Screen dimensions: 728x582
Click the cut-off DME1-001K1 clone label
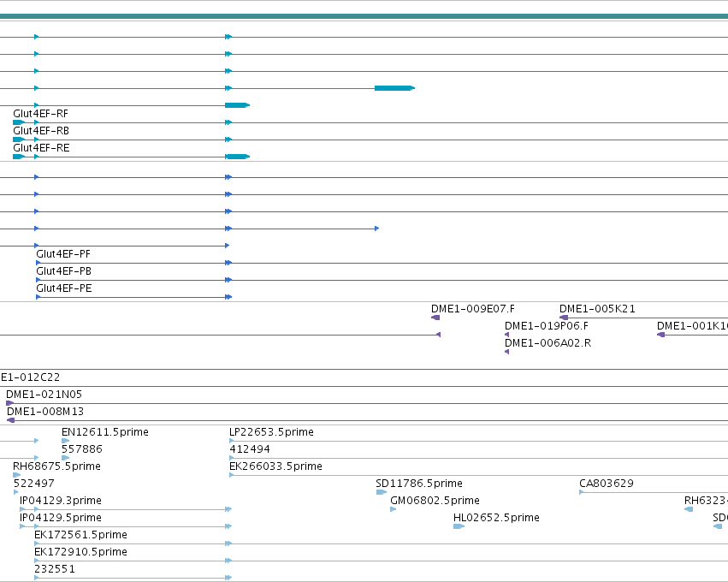(692, 326)
